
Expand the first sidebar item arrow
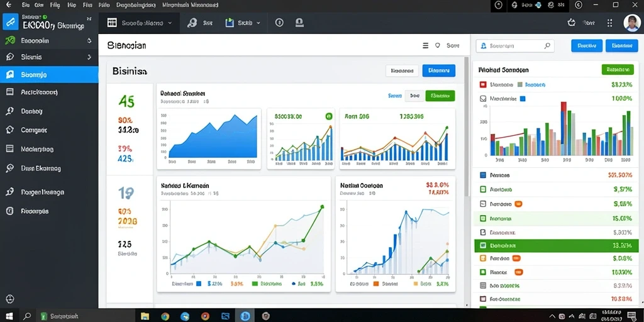89,41
